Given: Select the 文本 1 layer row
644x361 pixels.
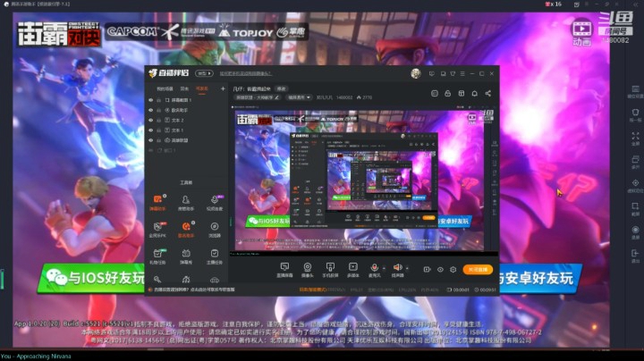Looking at the screenshot, I should [186, 130].
